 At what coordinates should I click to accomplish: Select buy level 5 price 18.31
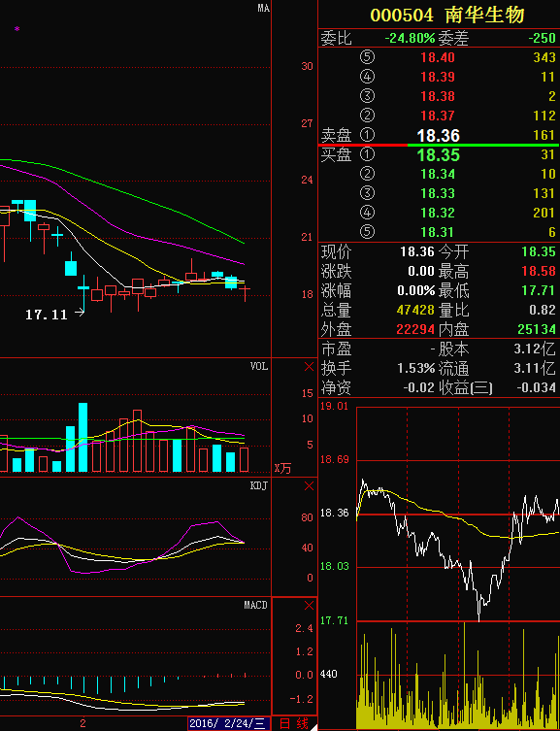click(438, 232)
